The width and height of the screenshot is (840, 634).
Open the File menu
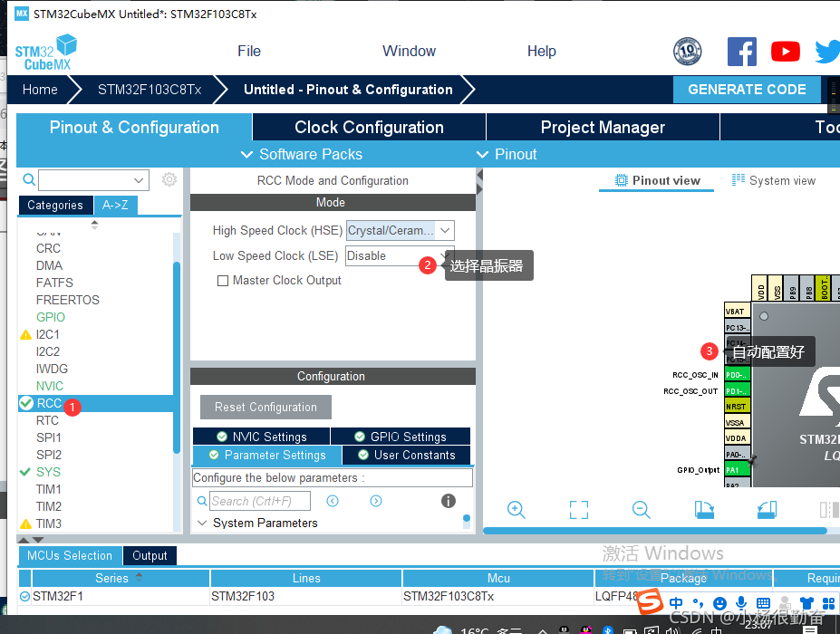[249, 51]
